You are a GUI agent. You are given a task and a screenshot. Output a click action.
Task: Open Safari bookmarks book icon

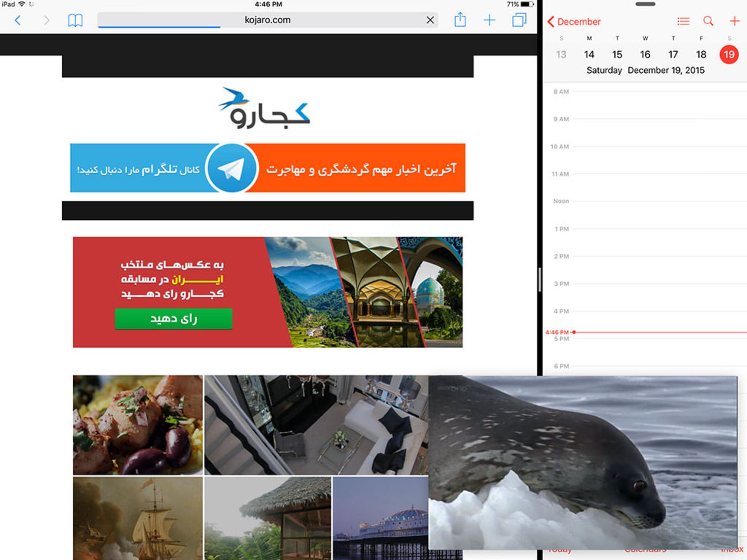click(75, 20)
